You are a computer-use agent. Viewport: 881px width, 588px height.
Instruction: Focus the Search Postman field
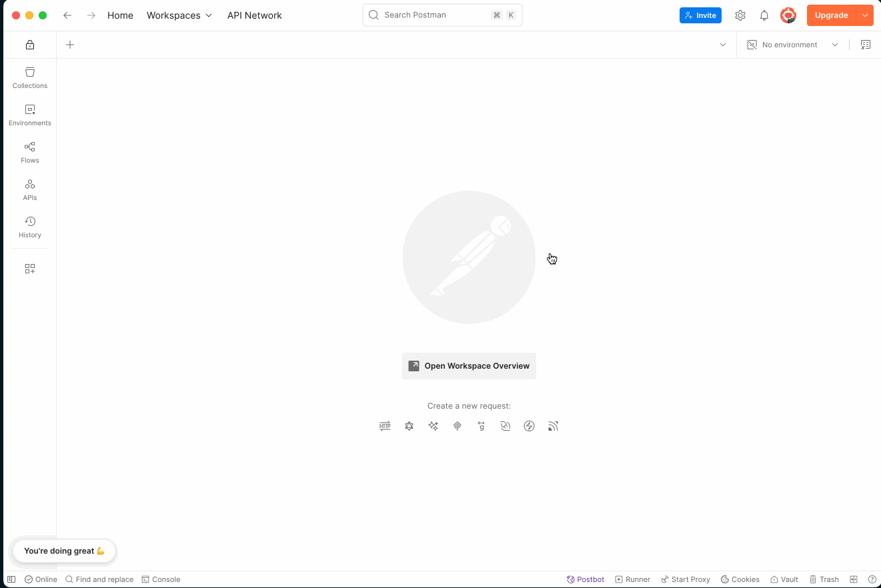(x=442, y=15)
